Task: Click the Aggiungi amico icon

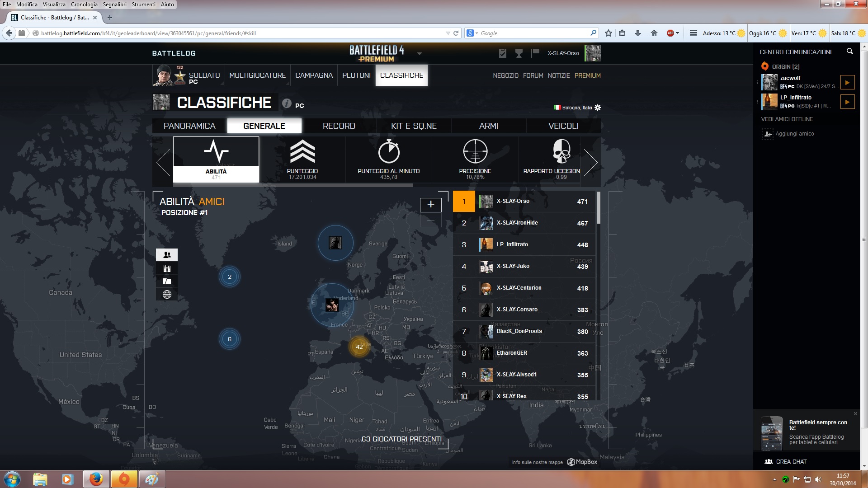Action: (x=768, y=134)
